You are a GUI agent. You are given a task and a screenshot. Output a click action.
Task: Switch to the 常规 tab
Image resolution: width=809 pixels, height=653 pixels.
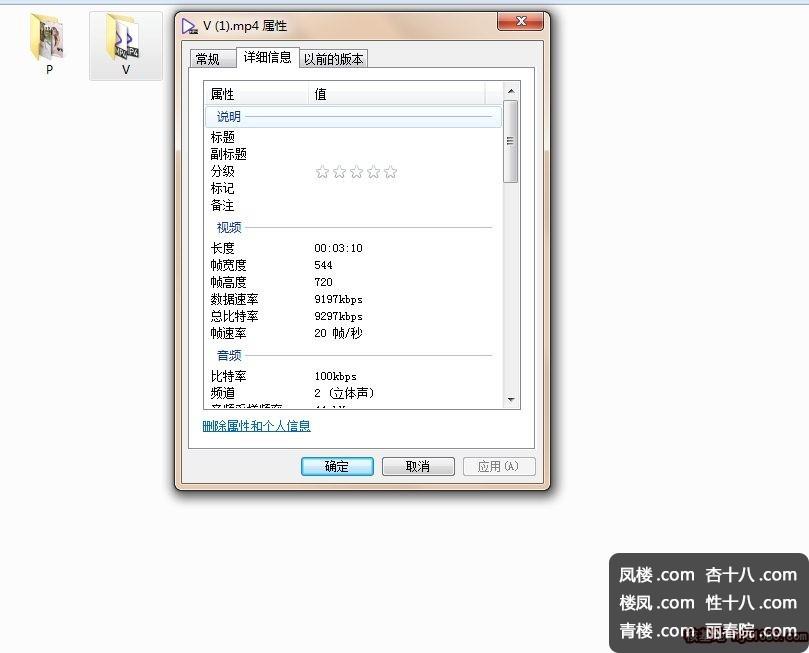tap(207, 59)
